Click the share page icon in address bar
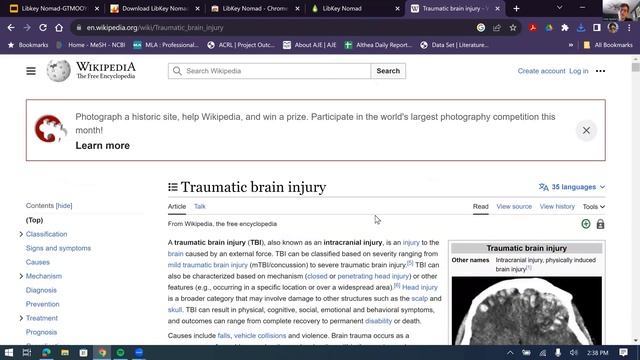Viewport: 640px width, 360px height. click(497, 28)
